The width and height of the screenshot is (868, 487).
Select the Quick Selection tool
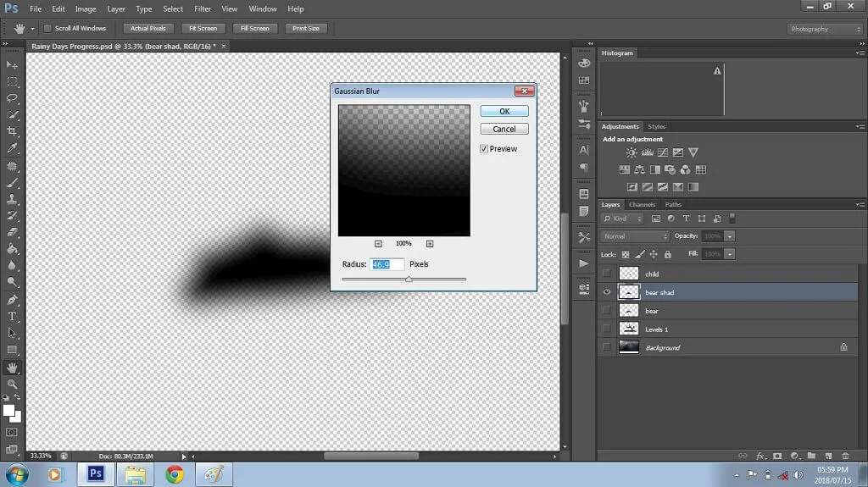click(x=12, y=114)
